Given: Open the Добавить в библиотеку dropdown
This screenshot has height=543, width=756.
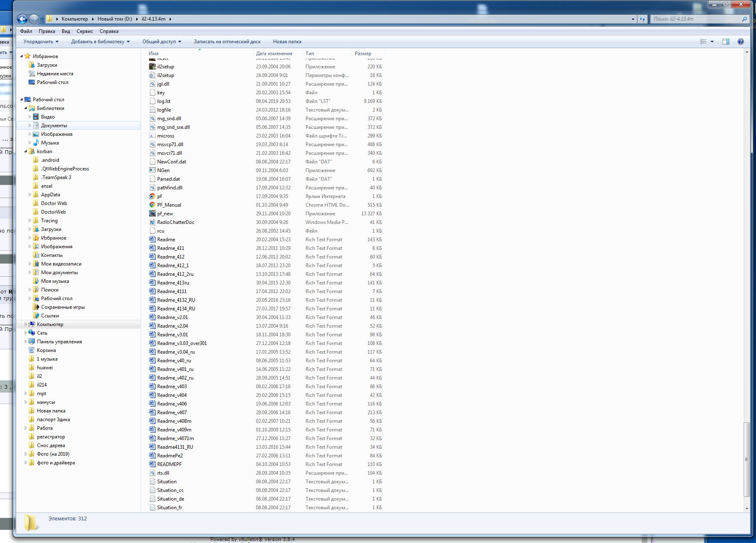Looking at the screenshot, I should (x=100, y=42).
